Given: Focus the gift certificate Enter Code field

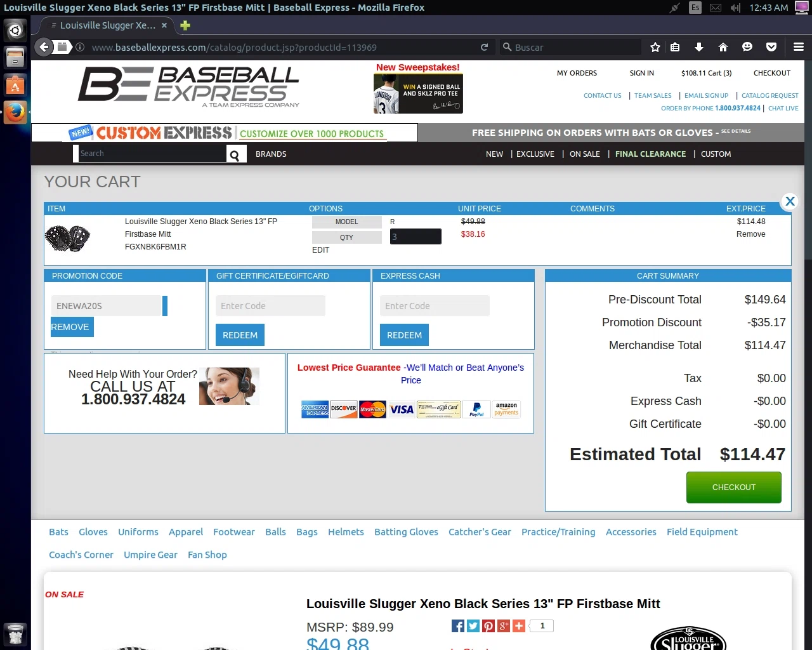Looking at the screenshot, I should tap(270, 306).
